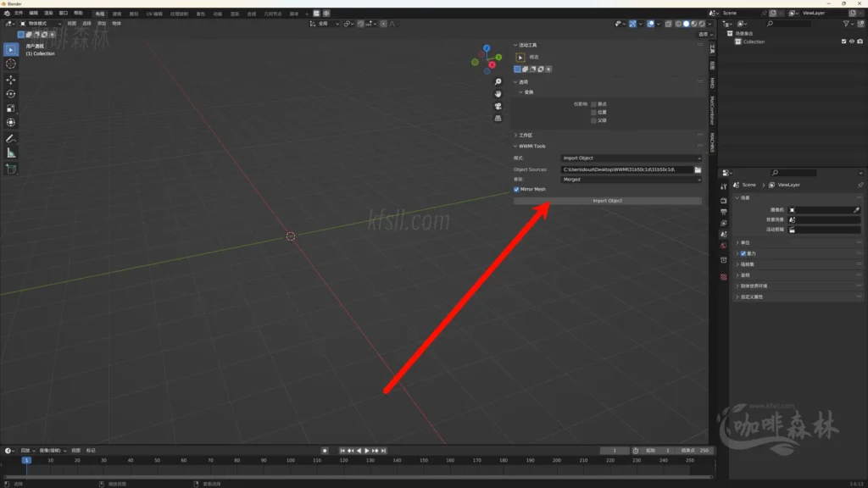Screen dimensions: 868x488
Task: Select the Move tool in left toolbar
Action: coord(11,79)
